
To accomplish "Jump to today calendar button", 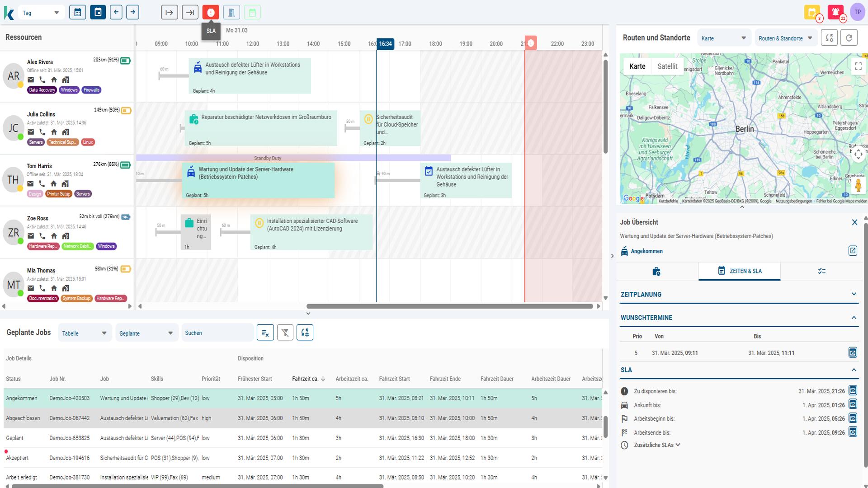I will tap(98, 12).
